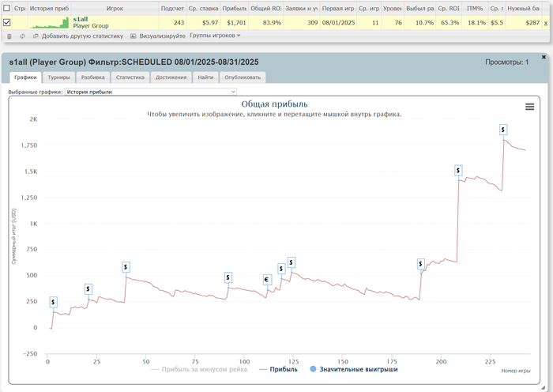Sort by the 'ITM%' column header
Viewport: 553px width, 392px height.
475,8
